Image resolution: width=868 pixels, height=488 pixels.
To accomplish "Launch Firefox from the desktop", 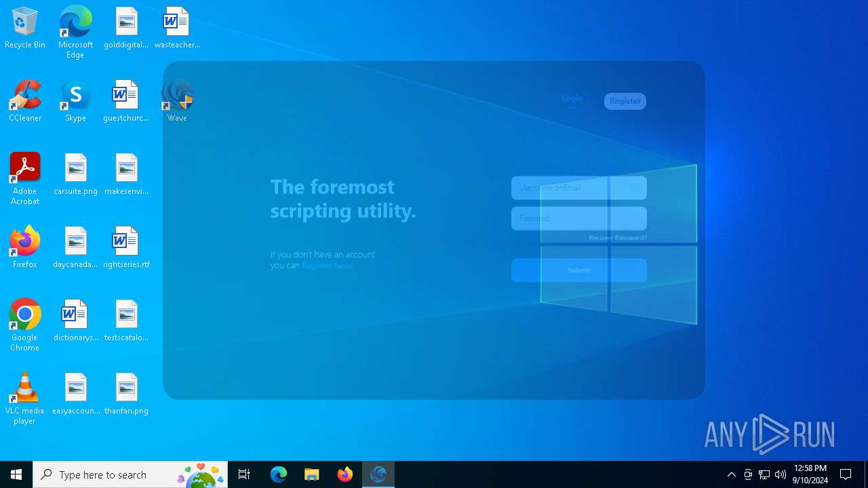I will pyautogui.click(x=25, y=247).
